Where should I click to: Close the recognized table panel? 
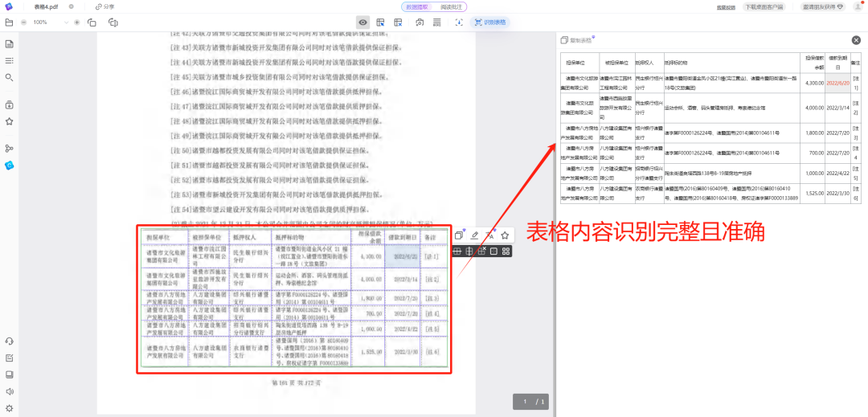[856, 40]
